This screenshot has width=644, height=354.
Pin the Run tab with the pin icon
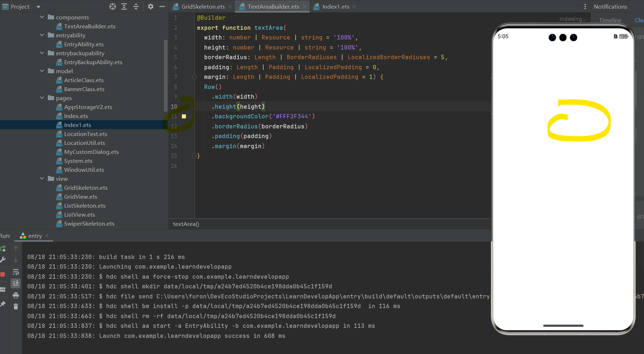[x=3, y=304]
